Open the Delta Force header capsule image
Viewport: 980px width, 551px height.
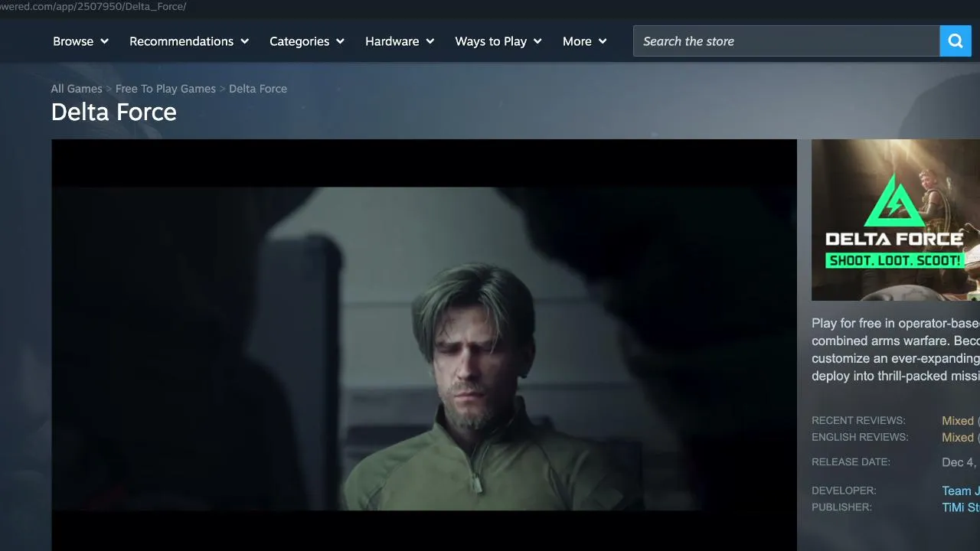tap(896, 220)
